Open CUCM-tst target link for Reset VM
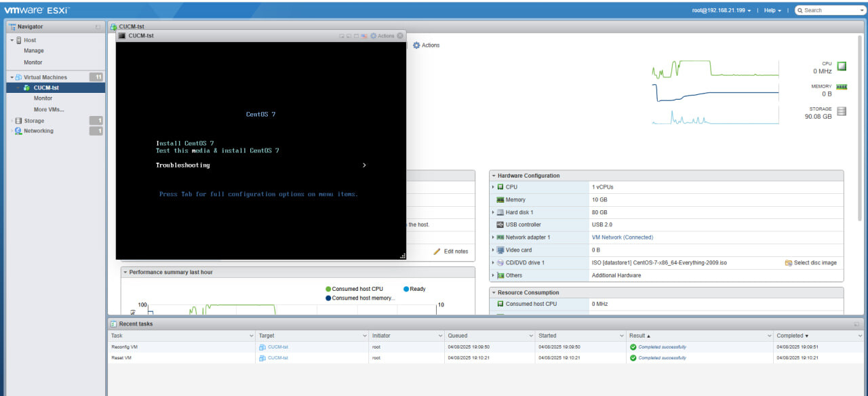This screenshot has width=868, height=396. (x=278, y=357)
